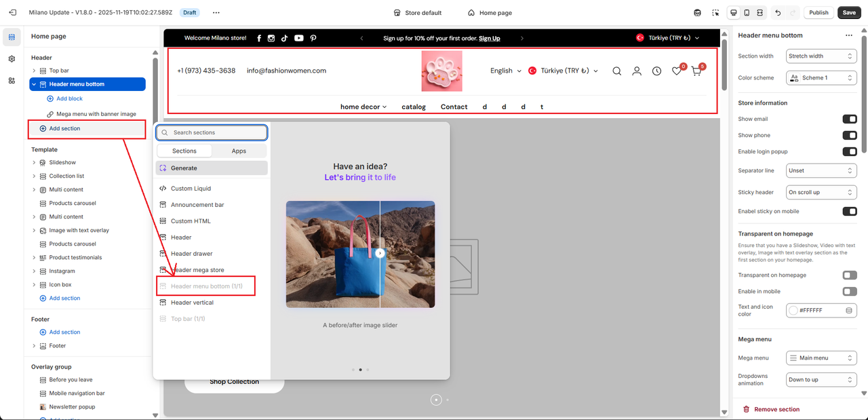The height and width of the screenshot is (420, 868).
Task: Click the Redo arrow icon
Action: click(x=793, y=12)
